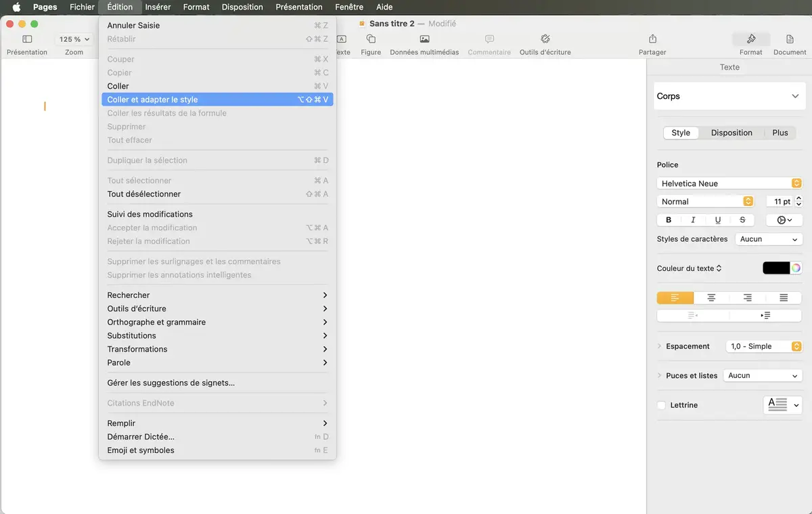Click the Partager share icon
This screenshot has height=514, width=812.
coord(652,40)
